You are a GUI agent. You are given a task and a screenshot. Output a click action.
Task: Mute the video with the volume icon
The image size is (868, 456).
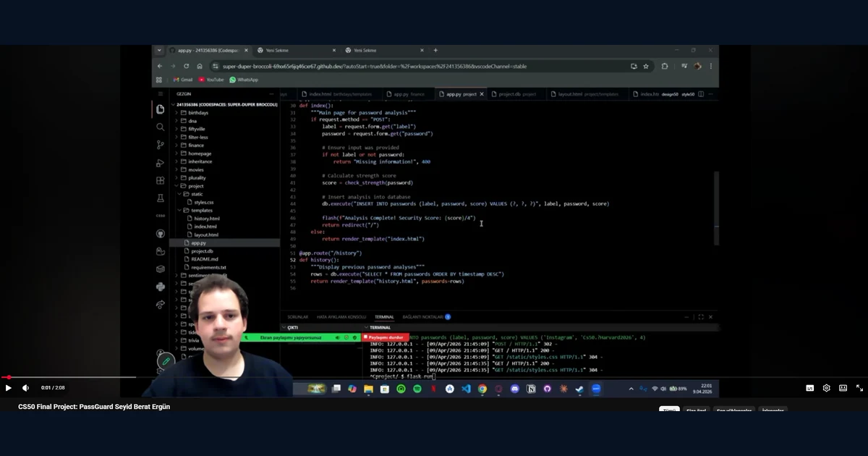pyautogui.click(x=25, y=388)
